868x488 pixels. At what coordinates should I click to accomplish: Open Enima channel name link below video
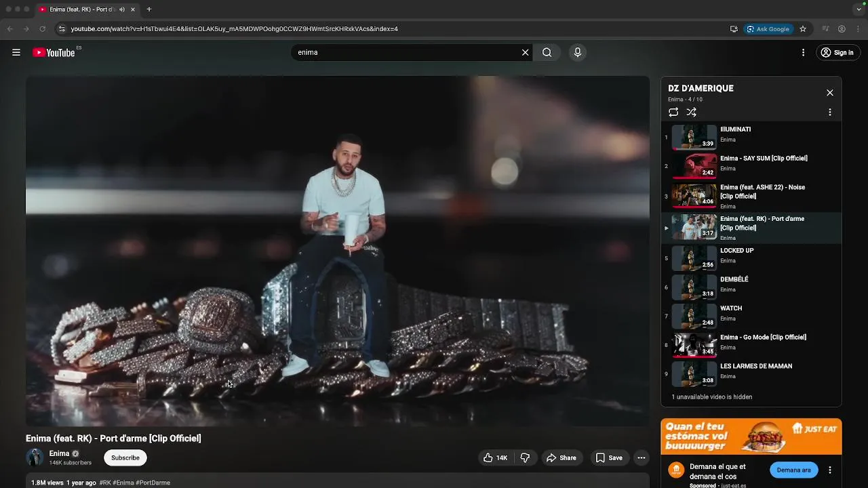59,453
